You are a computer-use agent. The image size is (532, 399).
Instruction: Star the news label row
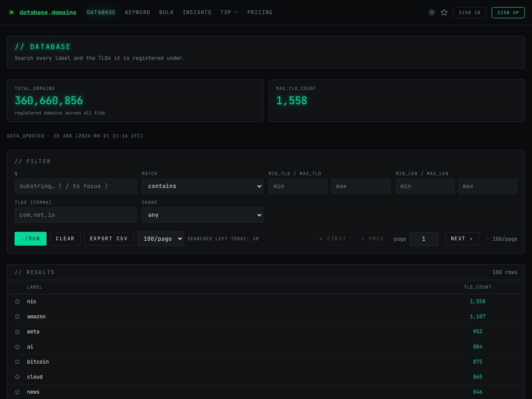pos(17,392)
